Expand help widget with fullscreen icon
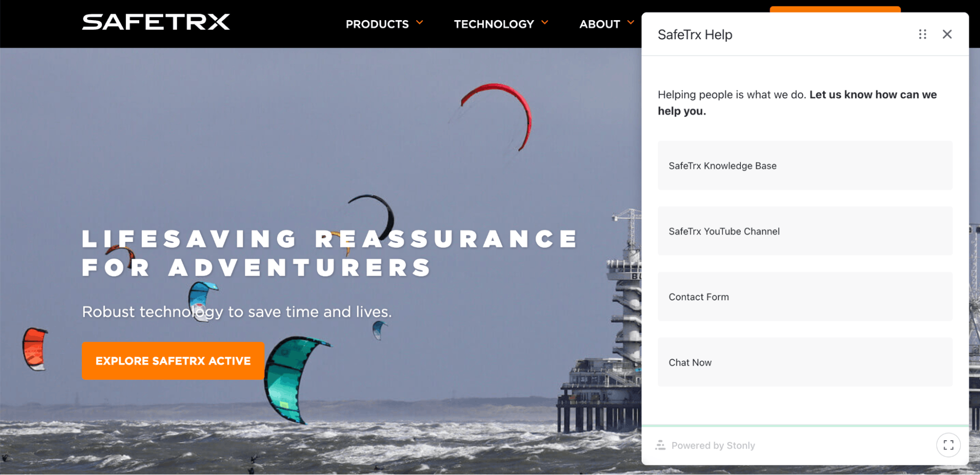The height and width of the screenshot is (475, 980). tap(948, 445)
